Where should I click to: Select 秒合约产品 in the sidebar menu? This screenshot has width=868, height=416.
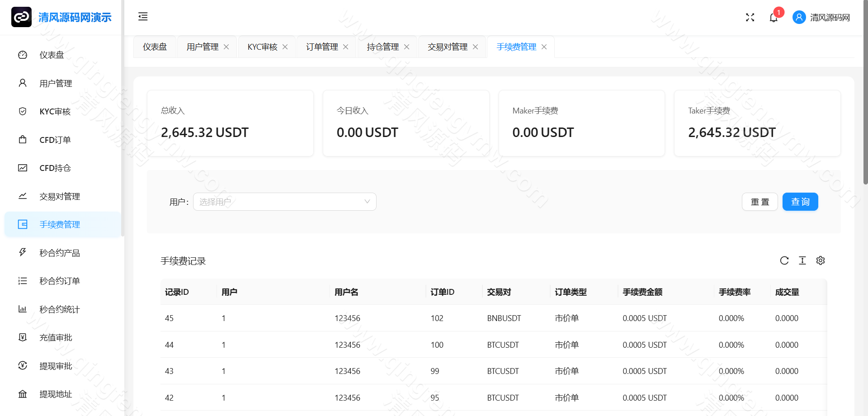click(x=59, y=252)
